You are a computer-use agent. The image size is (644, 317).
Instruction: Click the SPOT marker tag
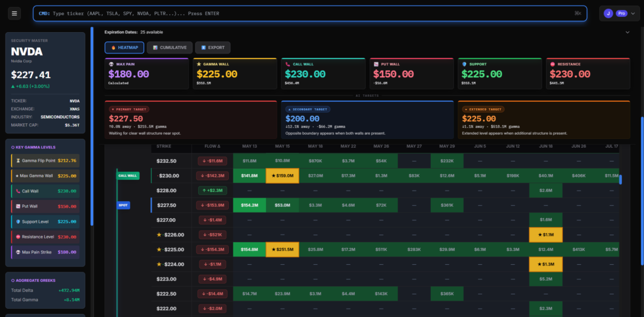click(x=123, y=205)
